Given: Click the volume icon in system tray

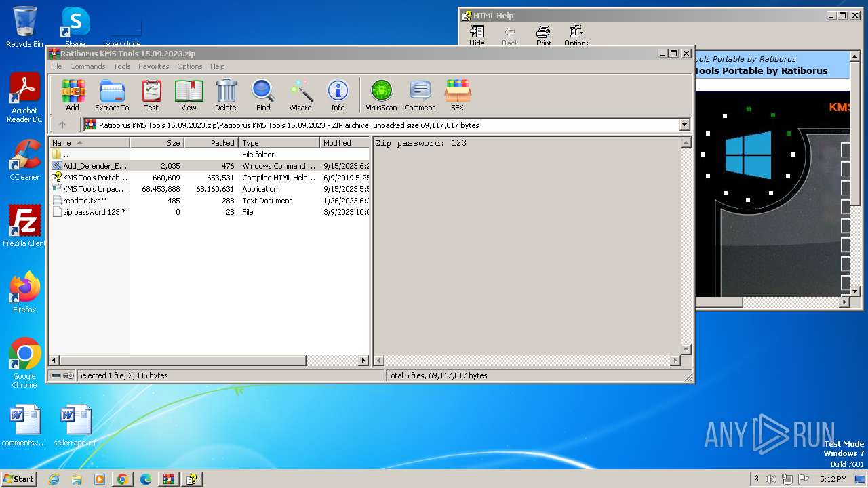Looking at the screenshot, I should (x=770, y=479).
